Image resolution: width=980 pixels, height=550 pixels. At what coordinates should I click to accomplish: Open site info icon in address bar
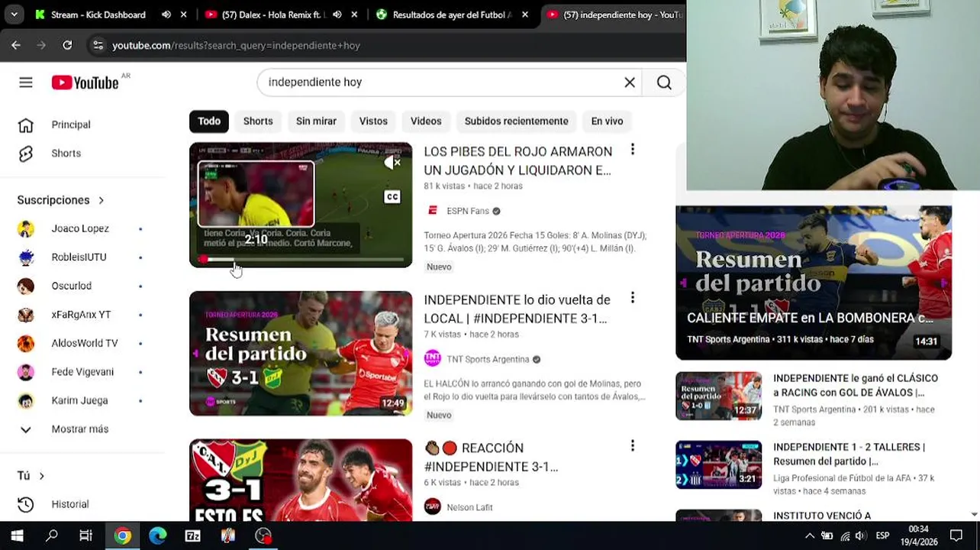tap(98, 45)
